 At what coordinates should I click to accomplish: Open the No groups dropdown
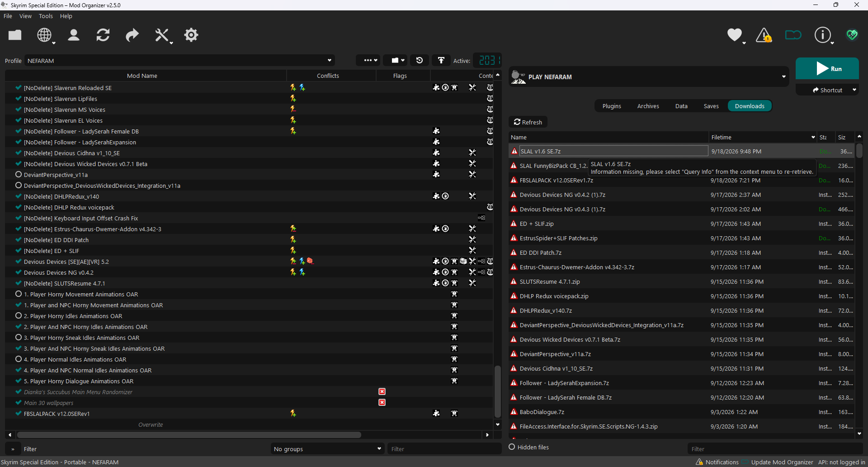pyautogui.click(x=328, y=449)
